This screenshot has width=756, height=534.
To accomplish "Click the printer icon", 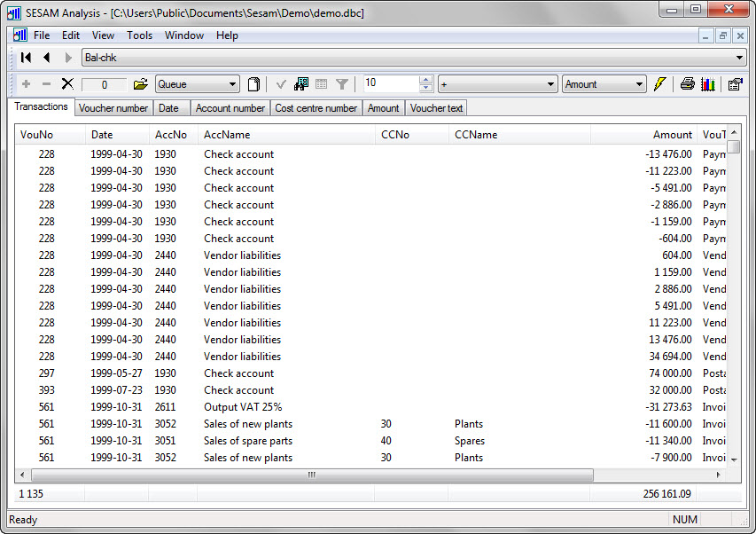I will pos(688,84).
